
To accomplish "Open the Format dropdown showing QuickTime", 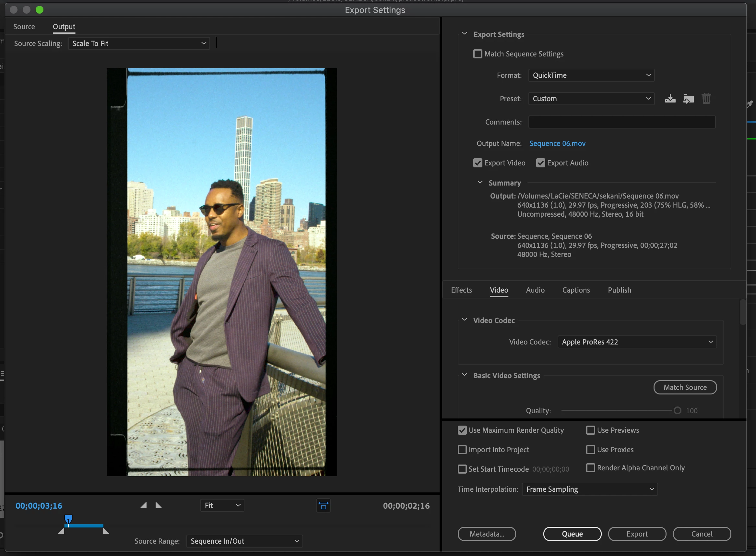I will click(x=591, y=75).
